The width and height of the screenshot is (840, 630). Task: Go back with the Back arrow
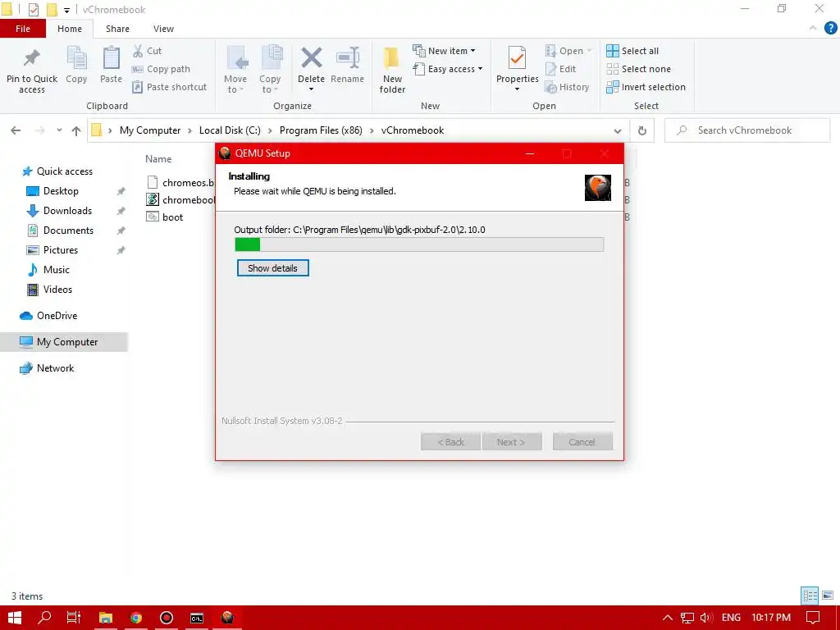16,130
